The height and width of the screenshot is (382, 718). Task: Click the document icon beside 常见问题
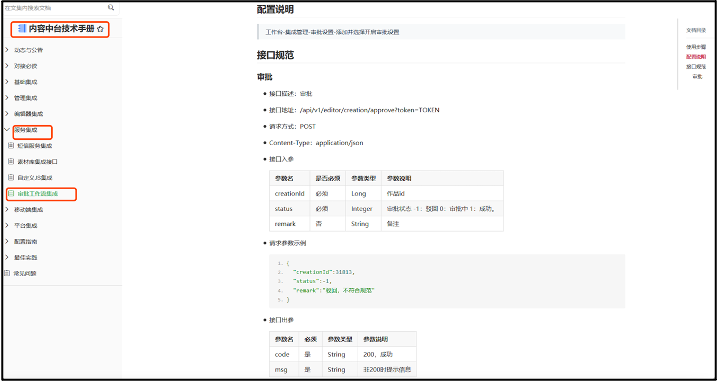[x=6, y=273]
